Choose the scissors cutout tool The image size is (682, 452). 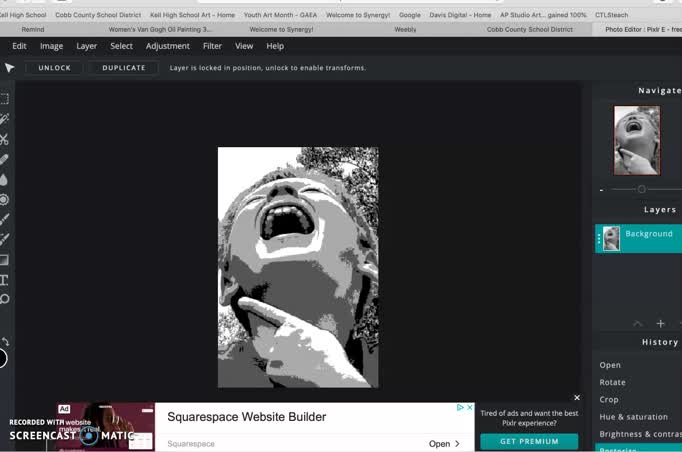(4, 139)
